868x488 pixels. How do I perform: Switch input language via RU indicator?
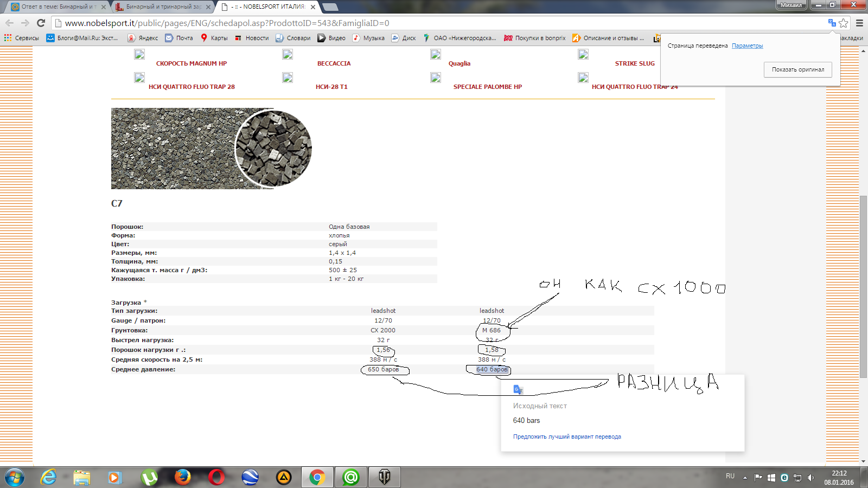[730, 476]
